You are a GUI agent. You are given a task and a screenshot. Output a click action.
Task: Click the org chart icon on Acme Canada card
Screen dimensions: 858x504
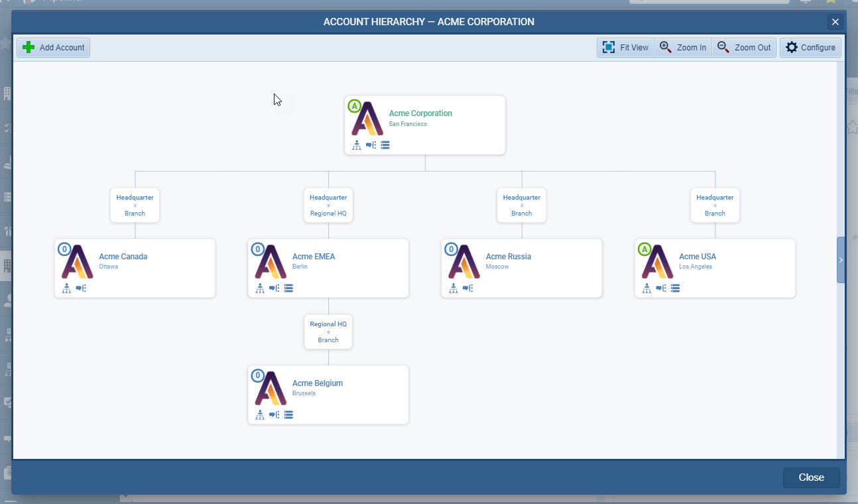66,288
